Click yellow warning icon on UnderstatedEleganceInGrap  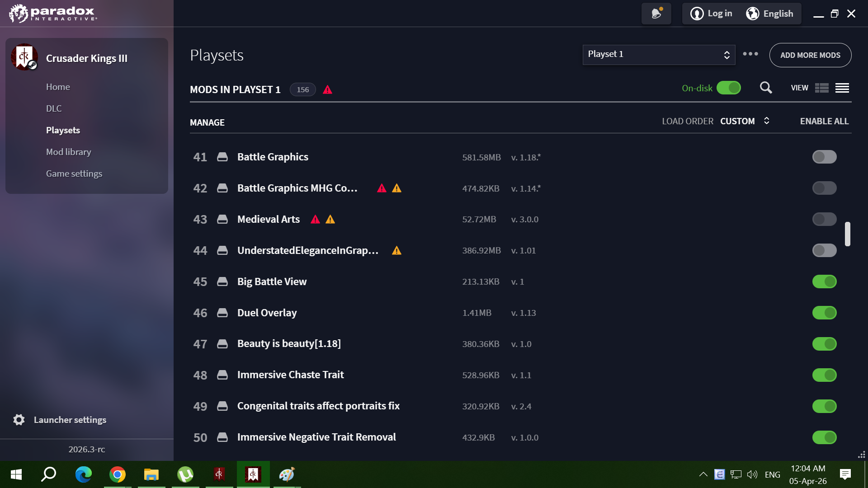click(x=397, y=251)
